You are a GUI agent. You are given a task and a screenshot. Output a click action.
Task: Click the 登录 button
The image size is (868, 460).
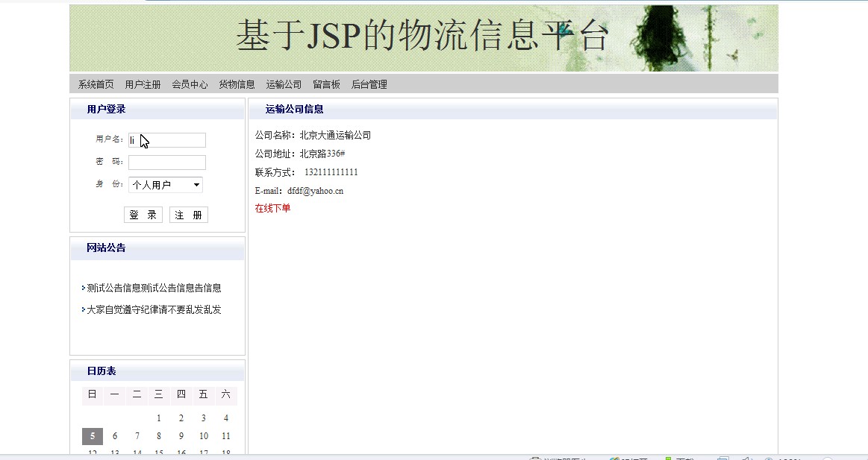click(x=143, y=215)
